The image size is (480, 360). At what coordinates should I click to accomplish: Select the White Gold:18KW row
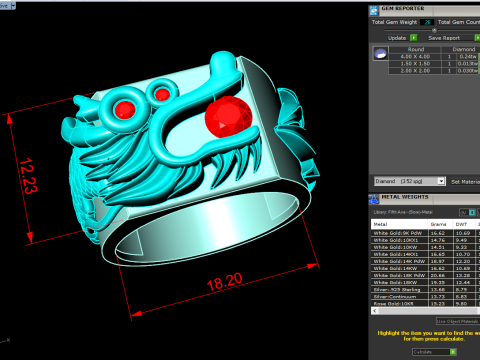click(x=425, y=282)
